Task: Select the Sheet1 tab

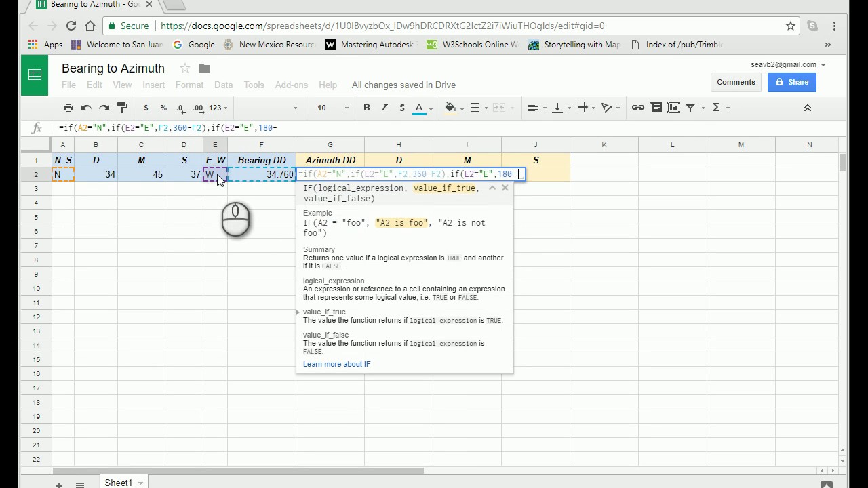Action: pos(119,483)
